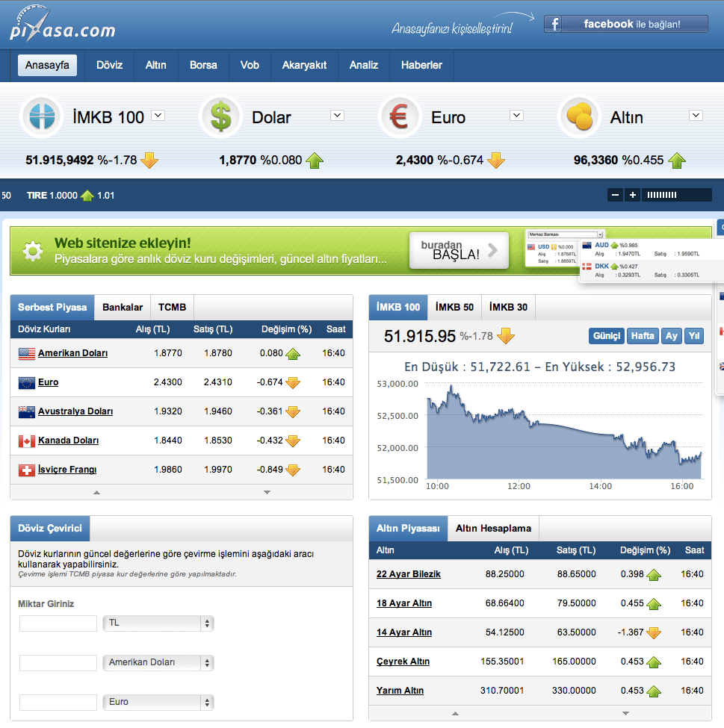724x728 pixels.
Task: Click the Altın gold coins icon
Action: click(x=579, y=117)
